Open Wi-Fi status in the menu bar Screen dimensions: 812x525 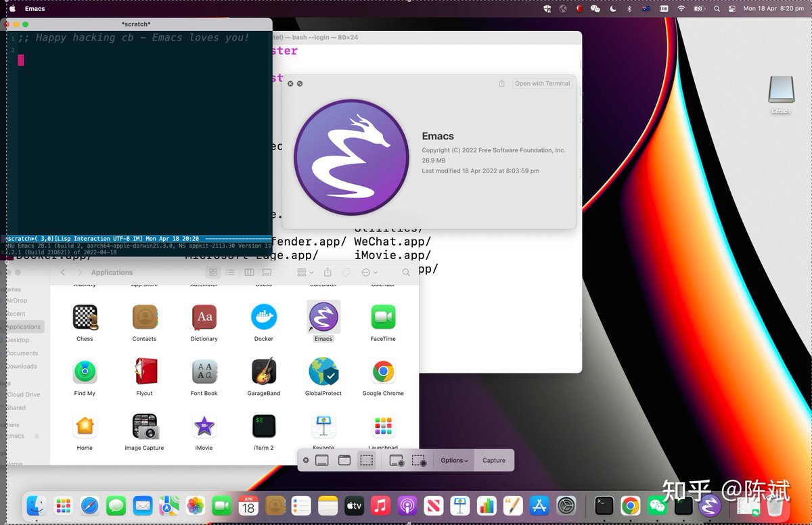(681, 9)
